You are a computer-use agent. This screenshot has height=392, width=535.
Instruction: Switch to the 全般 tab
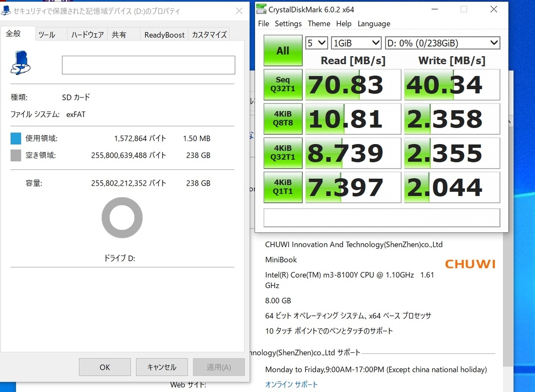[x=17, y=33]
